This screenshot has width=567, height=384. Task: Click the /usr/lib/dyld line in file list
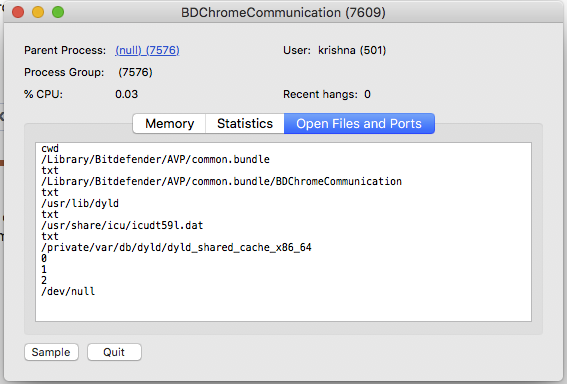pos(80,203)
